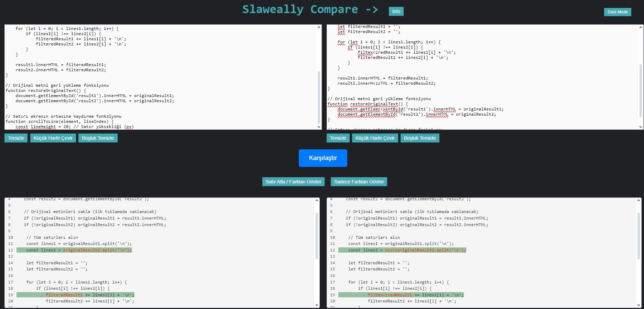Screen dimensions: 644x309
Task: Click highlighted line 12 in right result
Action: pos(402,250)
